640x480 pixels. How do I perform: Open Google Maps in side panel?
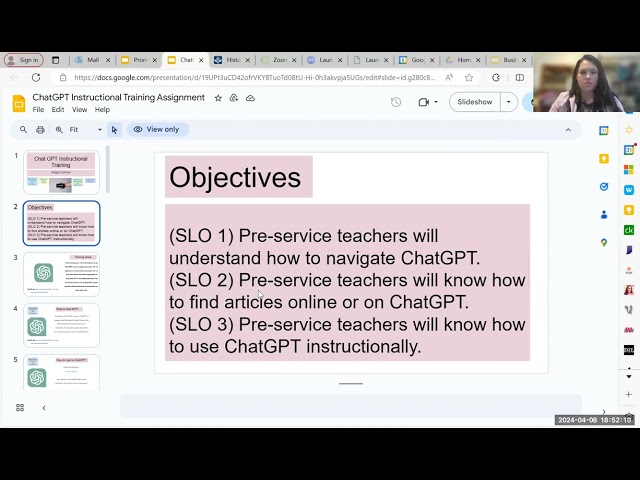pyautogui.click(x=604, y=242)
